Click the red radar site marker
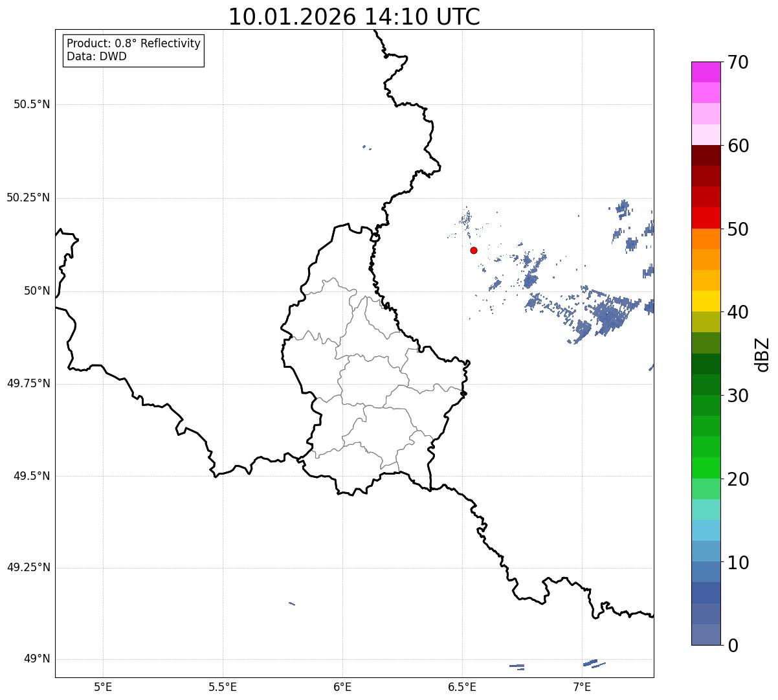The width and height of the screenshot is (778, 700). click(x=474, y=251)
